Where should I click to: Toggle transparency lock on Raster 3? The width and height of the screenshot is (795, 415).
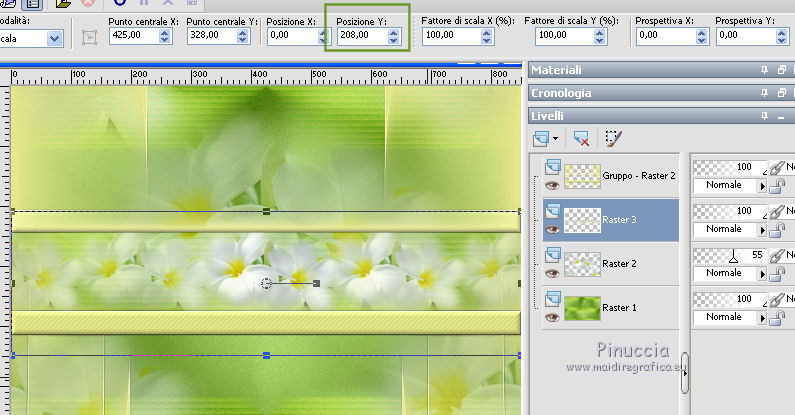point(777,230)
